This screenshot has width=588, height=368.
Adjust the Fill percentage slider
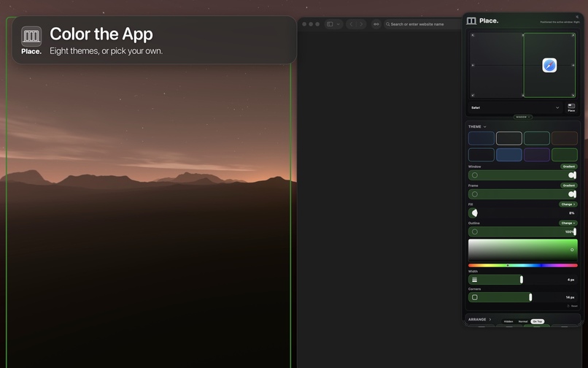tap(523, 213)
